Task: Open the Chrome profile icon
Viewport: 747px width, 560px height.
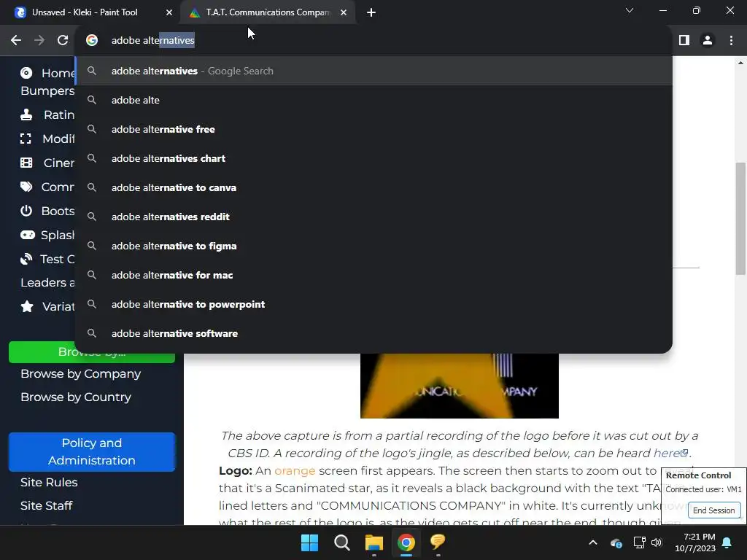Action: 708,41
